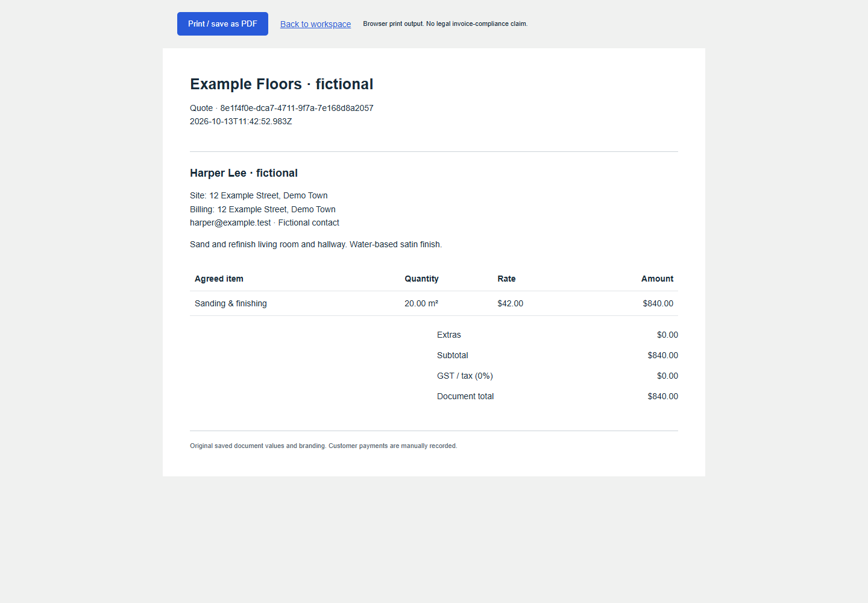The width and height of the screenshot is (868, 603).
Task: Click the Agreed item column header
Action: 219,279
